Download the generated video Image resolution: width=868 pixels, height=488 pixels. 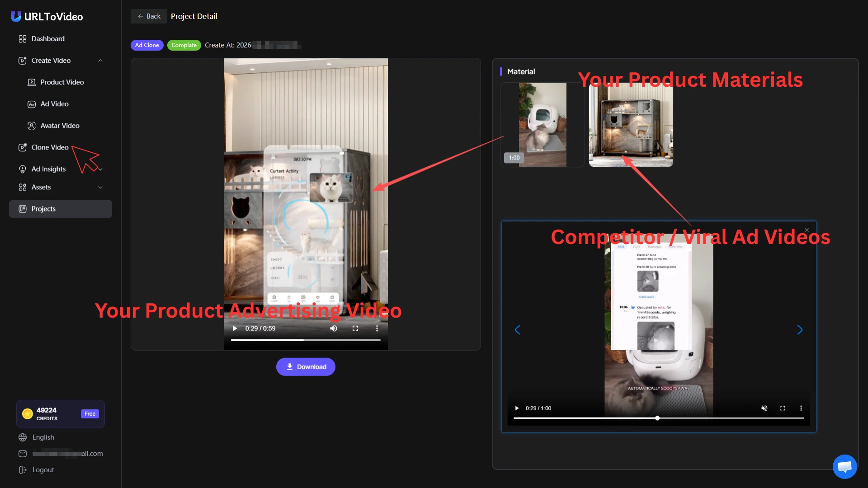(x=306, y=367)
